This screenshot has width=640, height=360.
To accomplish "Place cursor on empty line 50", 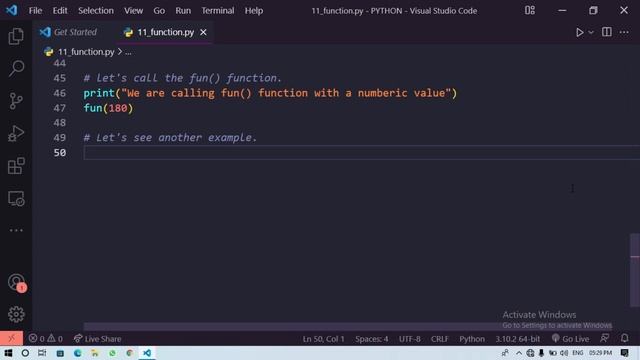I will (362, 153).
